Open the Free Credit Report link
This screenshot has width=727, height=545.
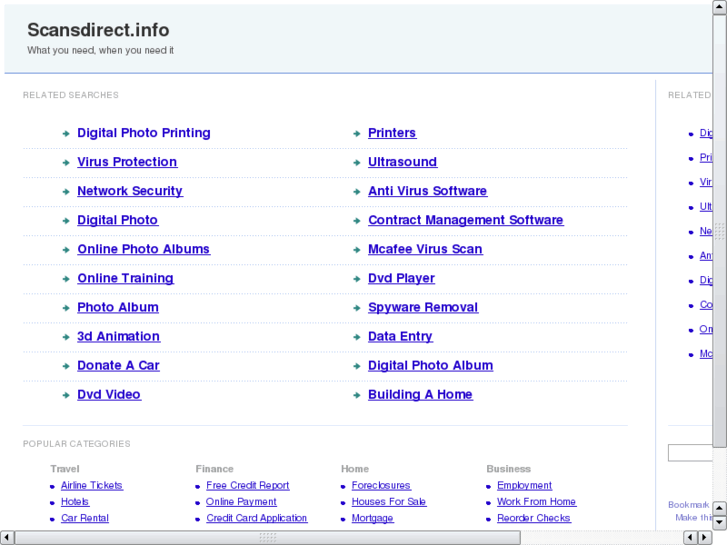point(248,486)
